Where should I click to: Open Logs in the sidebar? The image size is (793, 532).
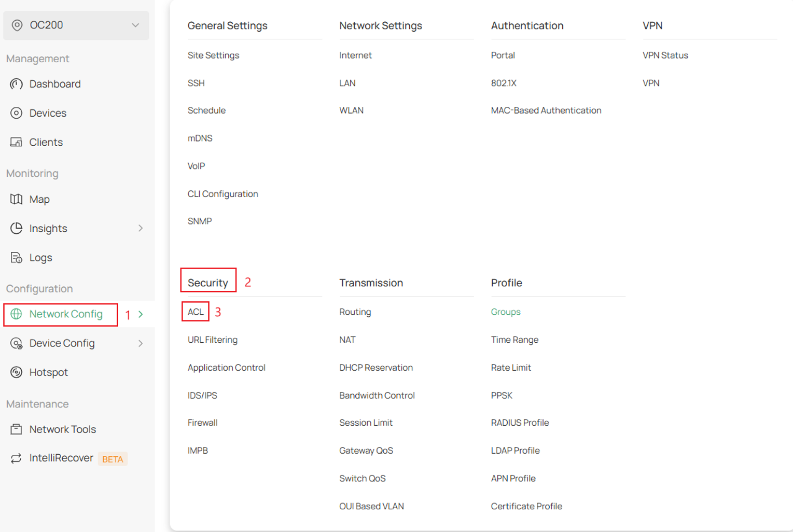point(41,258)
